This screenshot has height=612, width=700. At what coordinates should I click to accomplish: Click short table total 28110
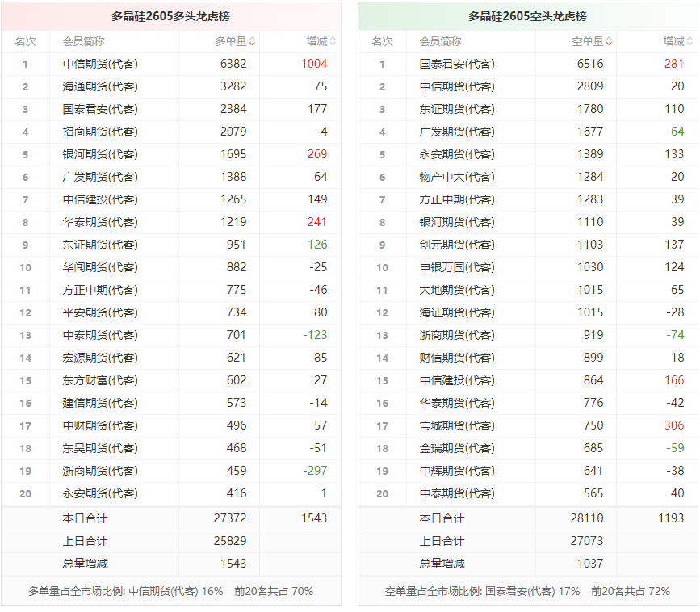click(587, 518)
